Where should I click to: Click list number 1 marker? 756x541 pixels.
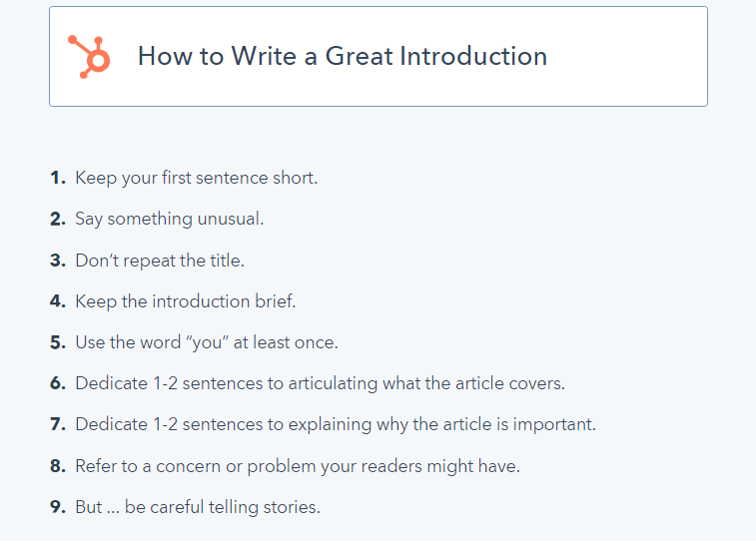57,178
